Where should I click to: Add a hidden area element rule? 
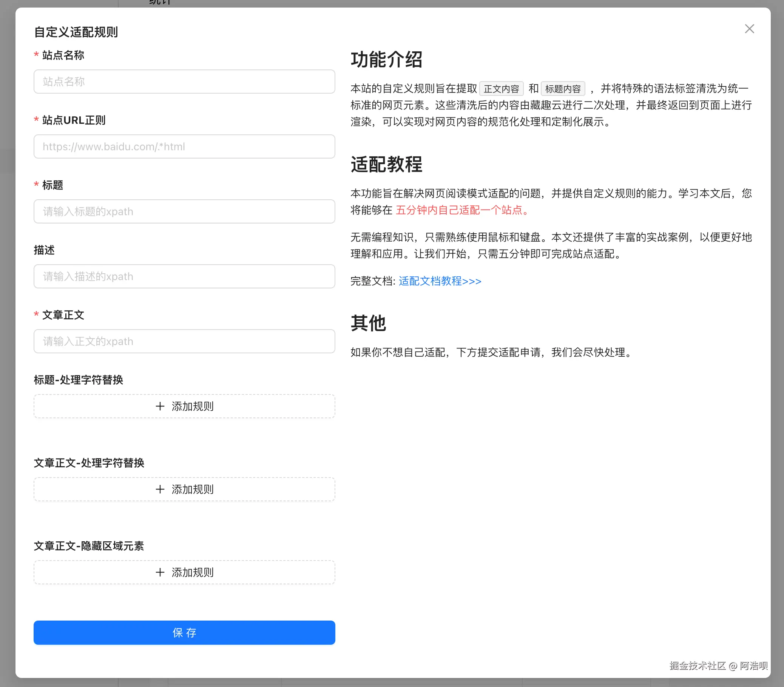184,572
